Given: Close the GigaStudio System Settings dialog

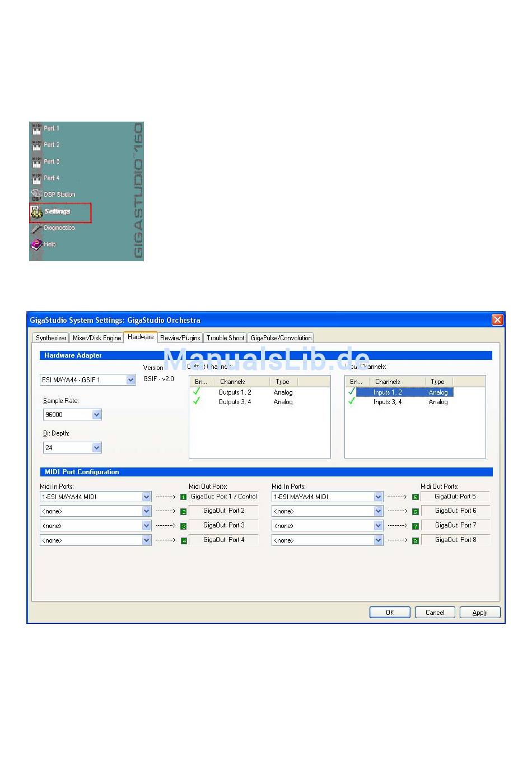Looking at the screenshot, I should pyautogui.click(x=497, y=320).
